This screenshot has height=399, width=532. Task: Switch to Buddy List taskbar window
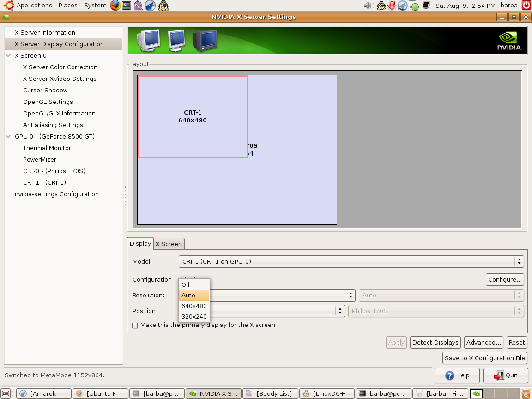271,393
